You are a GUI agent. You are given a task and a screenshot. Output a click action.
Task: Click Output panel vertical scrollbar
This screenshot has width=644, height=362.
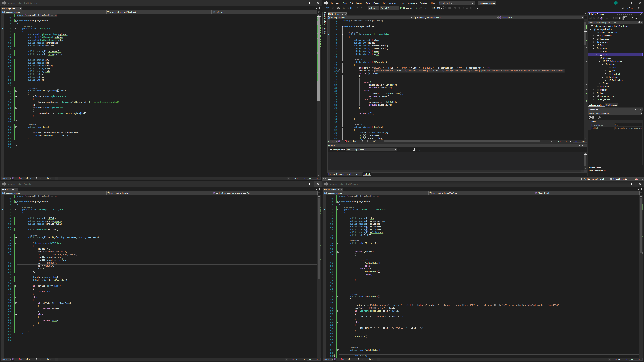[x=585, y=160]
